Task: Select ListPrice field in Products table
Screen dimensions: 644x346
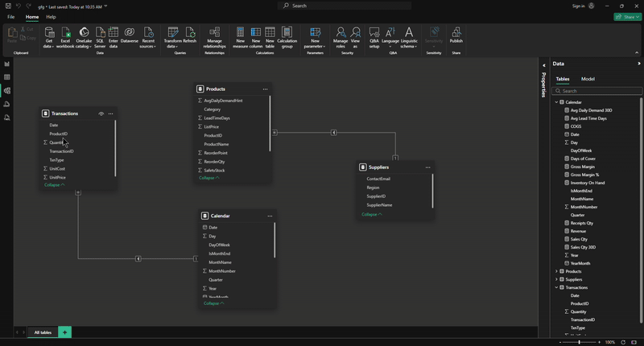Action: [212, 127]
